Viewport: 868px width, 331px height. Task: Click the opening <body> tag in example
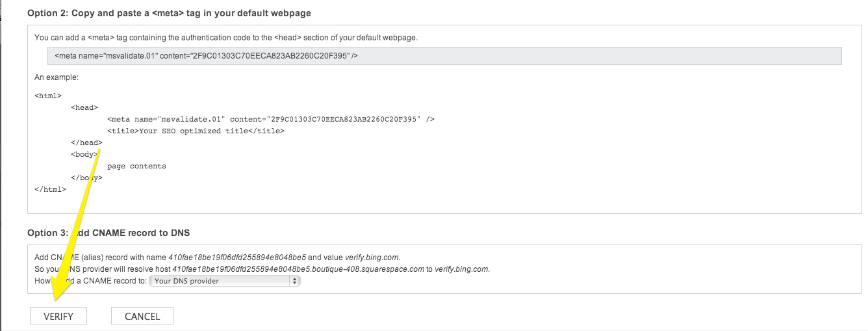(84, 154)
